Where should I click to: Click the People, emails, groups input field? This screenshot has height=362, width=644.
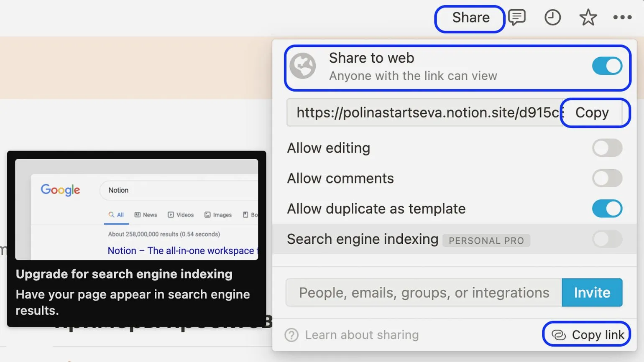point(424,293)
